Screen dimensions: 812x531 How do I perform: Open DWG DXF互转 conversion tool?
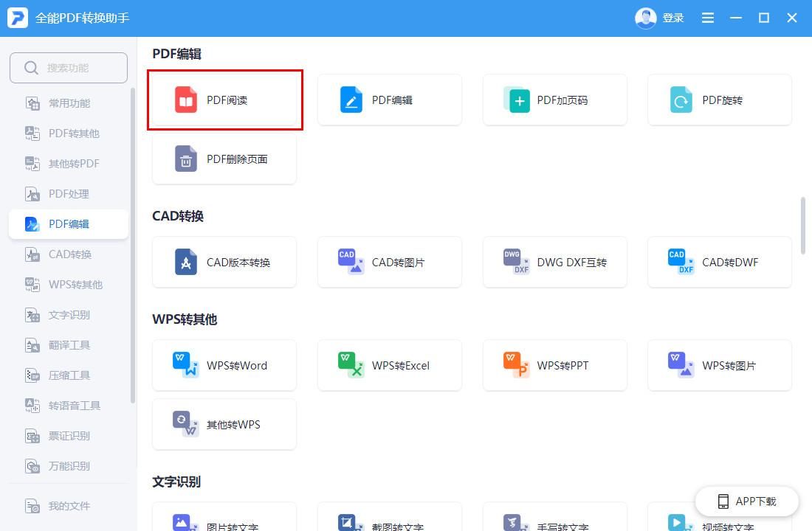pyautogui.click(x=554, y=263)
